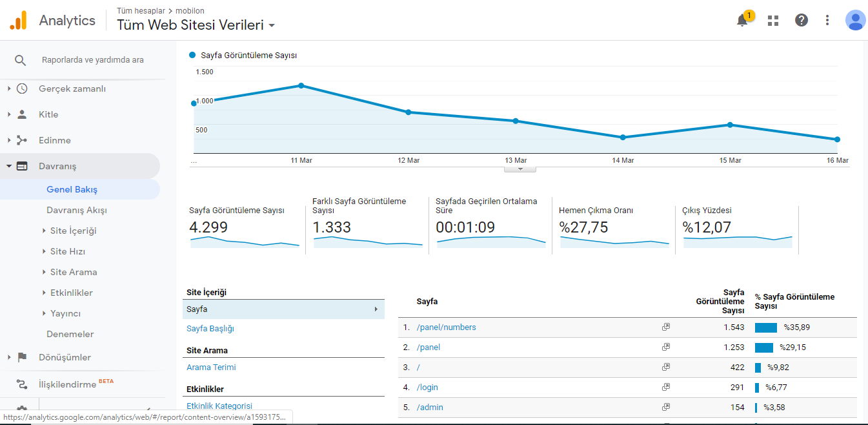Click the Sayfa Başlığı link
The width and height of the screenshot is (868, 425).
point(210,329)
